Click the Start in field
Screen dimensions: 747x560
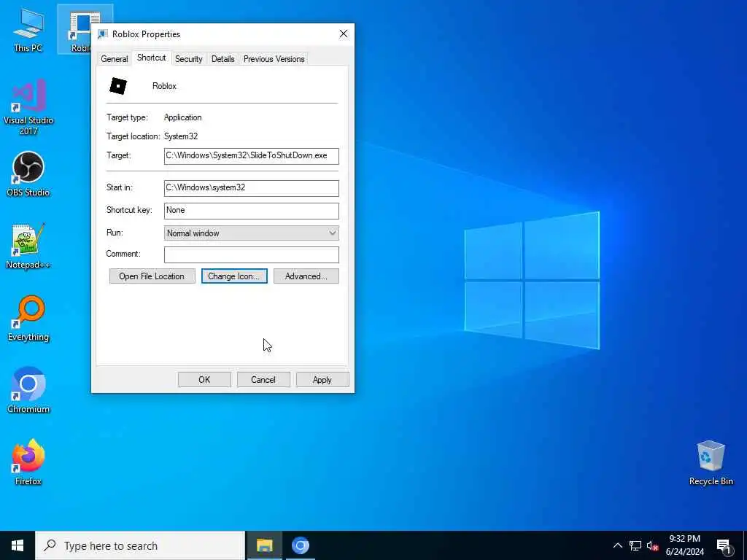(x=252, y=188)
